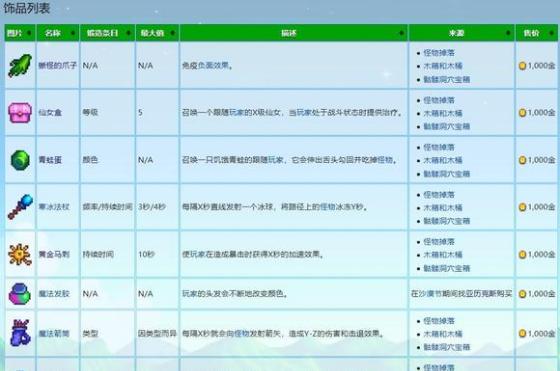Follow 骷髅洞穴宝箱 link in the first table row

click(x=446, y=79)
